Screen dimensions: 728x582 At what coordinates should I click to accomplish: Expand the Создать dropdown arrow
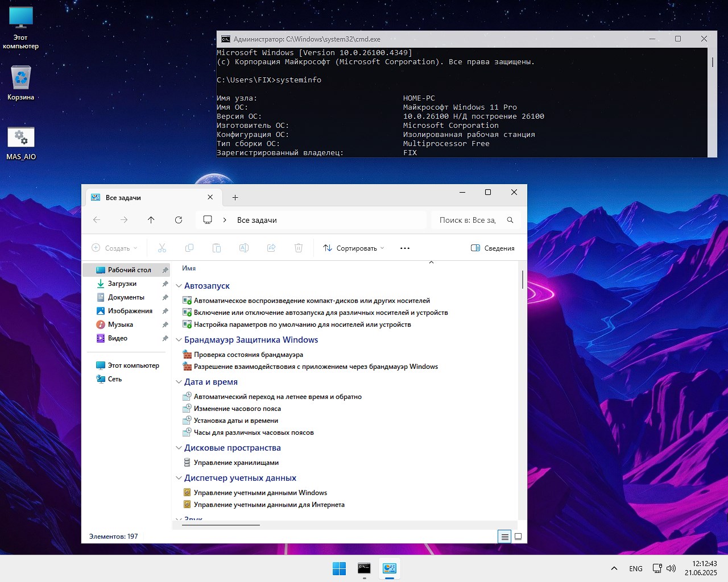tap(135, 248)
